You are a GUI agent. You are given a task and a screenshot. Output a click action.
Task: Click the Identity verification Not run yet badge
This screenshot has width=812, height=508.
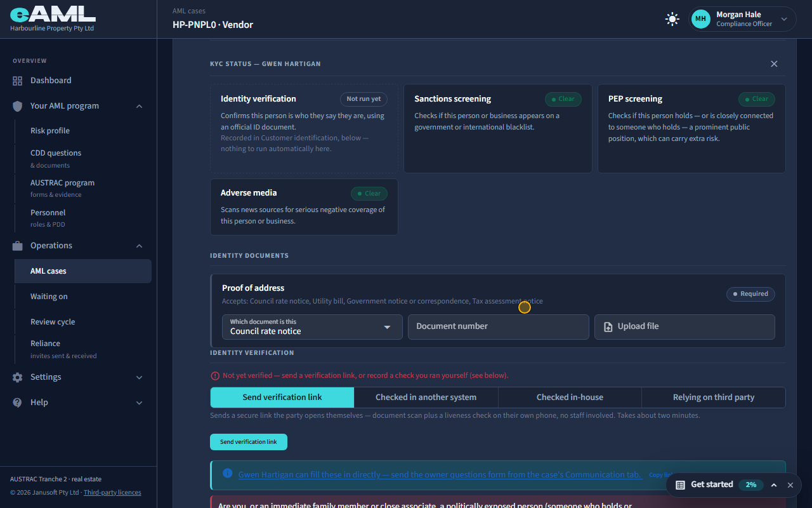pos(363,99)
